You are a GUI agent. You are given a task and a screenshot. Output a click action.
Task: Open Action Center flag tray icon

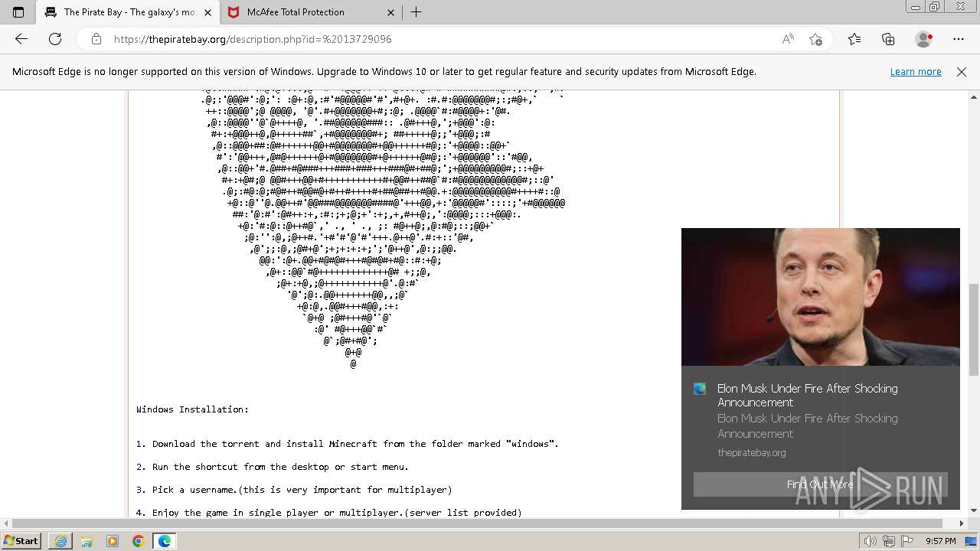907,541
